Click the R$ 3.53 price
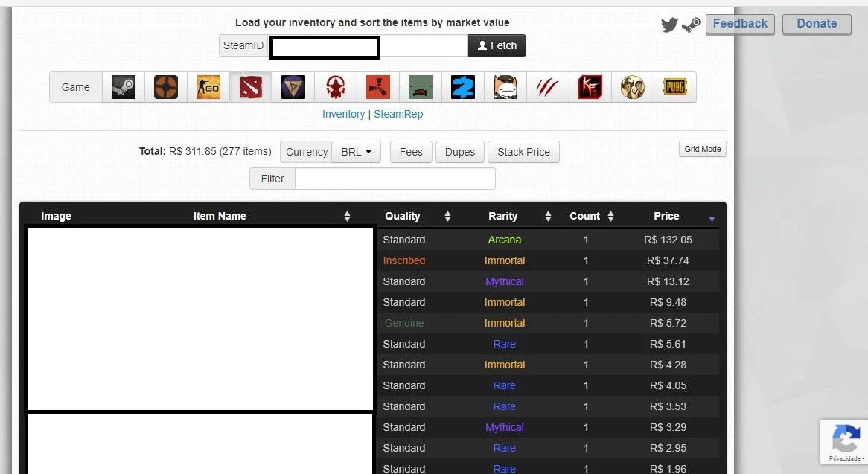Image resolution: width=868 pixels, height=474 pixels. (x=668, y=406)
